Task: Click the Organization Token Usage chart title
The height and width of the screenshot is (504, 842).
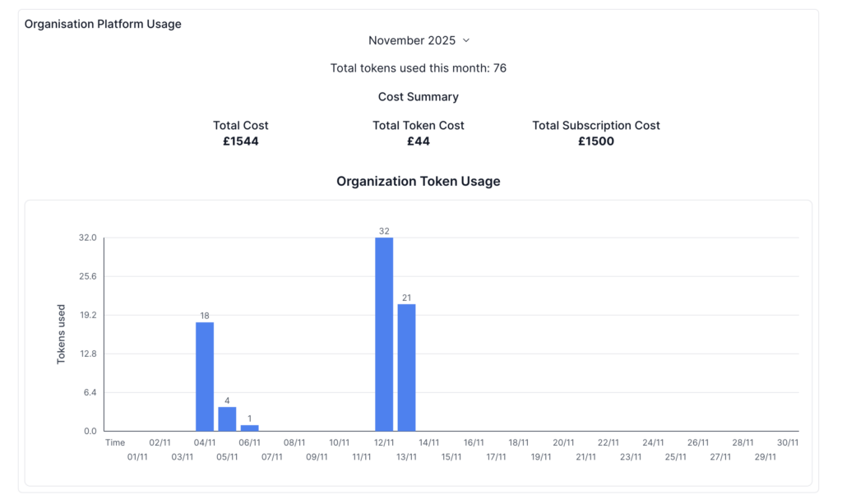Action: [418, 181]
